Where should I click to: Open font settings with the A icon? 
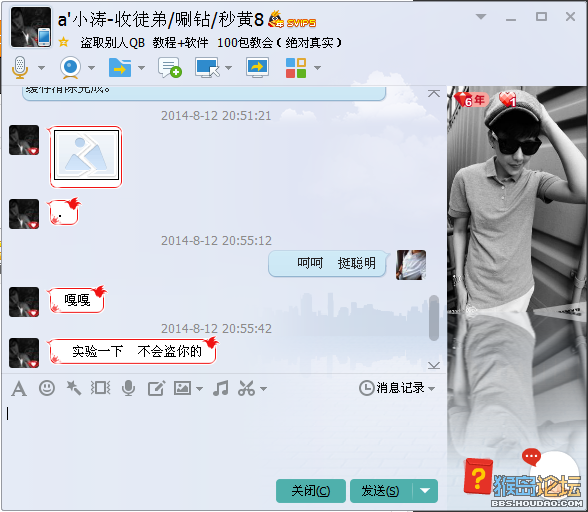(x=19, y=388)
